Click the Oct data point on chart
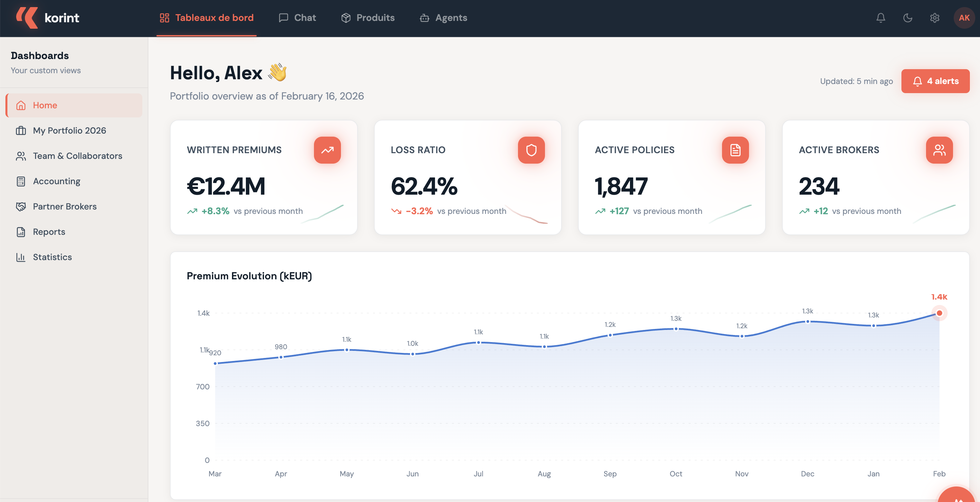The width and height of the screenshot is (980, 502). tap(676, 329)
